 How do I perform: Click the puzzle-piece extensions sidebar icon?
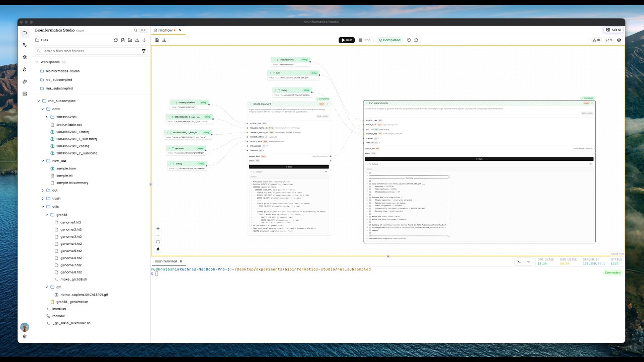tap(25, 81)
